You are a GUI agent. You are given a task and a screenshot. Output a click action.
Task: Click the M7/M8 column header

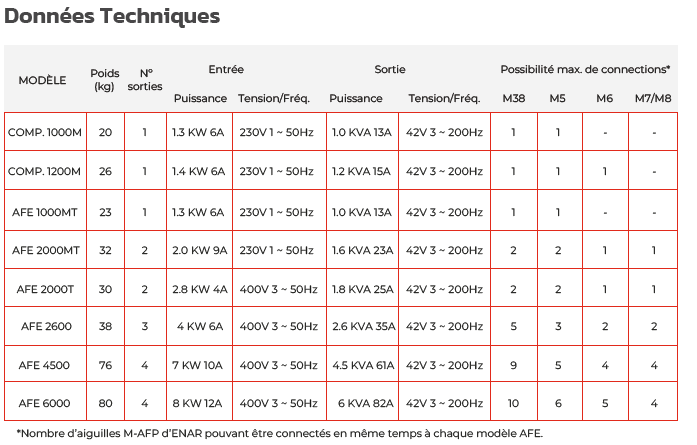(x=653, y=98)
